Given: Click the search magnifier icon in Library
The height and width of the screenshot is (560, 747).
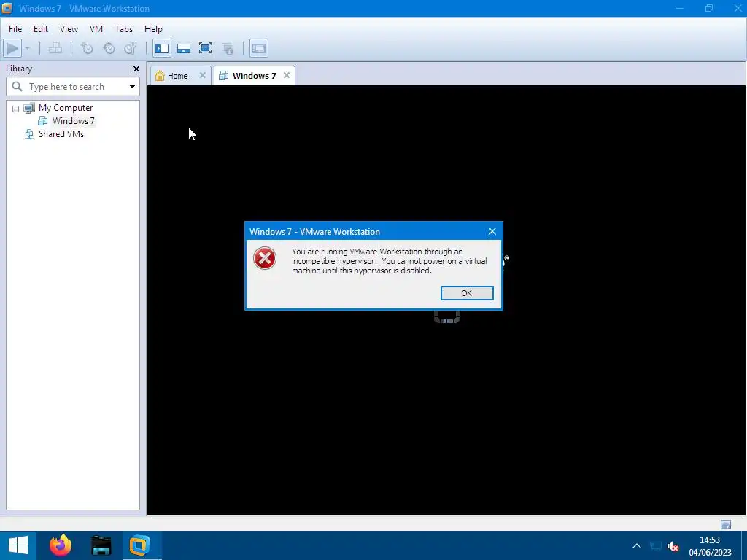Looking at the screenshot, I should (18, 86).
